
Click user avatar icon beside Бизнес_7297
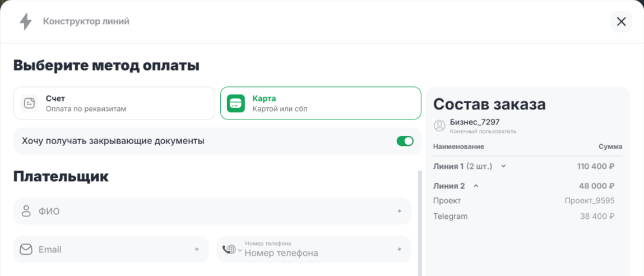(x=439, y=126)
